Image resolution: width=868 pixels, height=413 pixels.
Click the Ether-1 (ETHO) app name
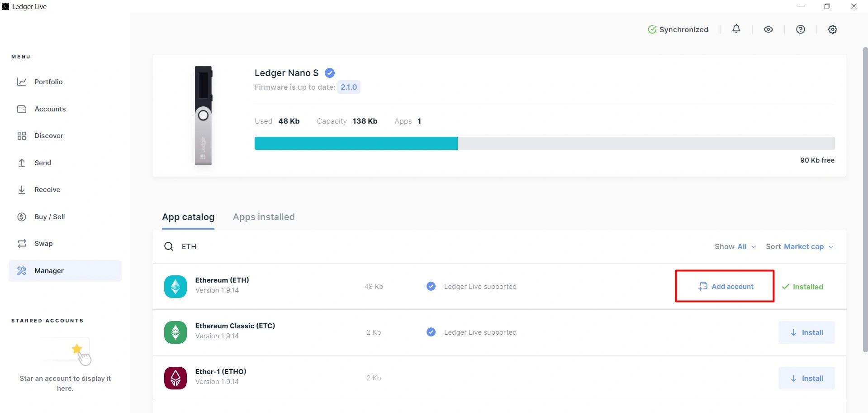click(221, 372)
